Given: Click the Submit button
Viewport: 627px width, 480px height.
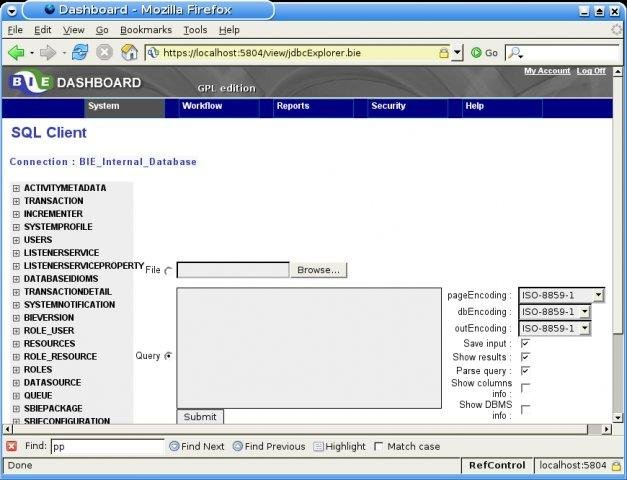Looking at the screenshot, I should click(200, 416).
